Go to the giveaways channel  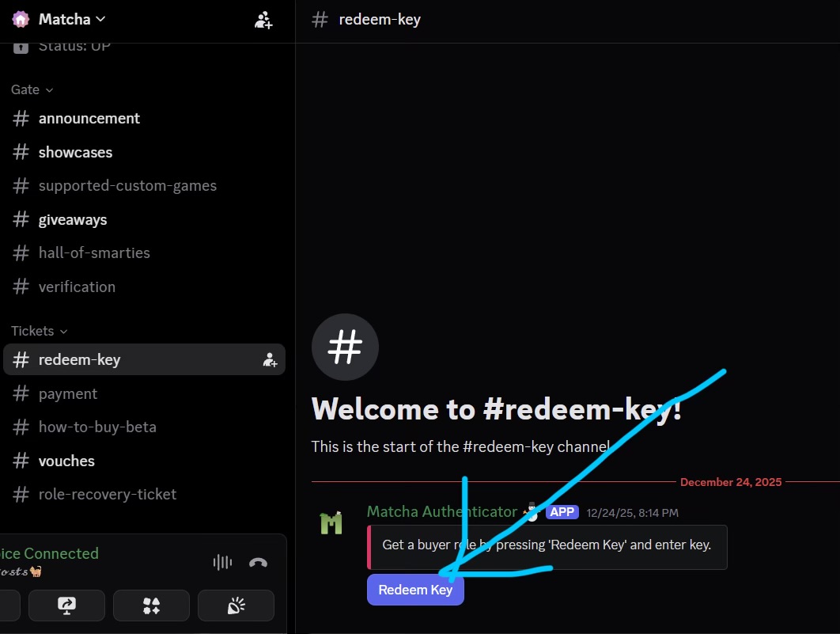pyautogui.click(x=72, y=219)
